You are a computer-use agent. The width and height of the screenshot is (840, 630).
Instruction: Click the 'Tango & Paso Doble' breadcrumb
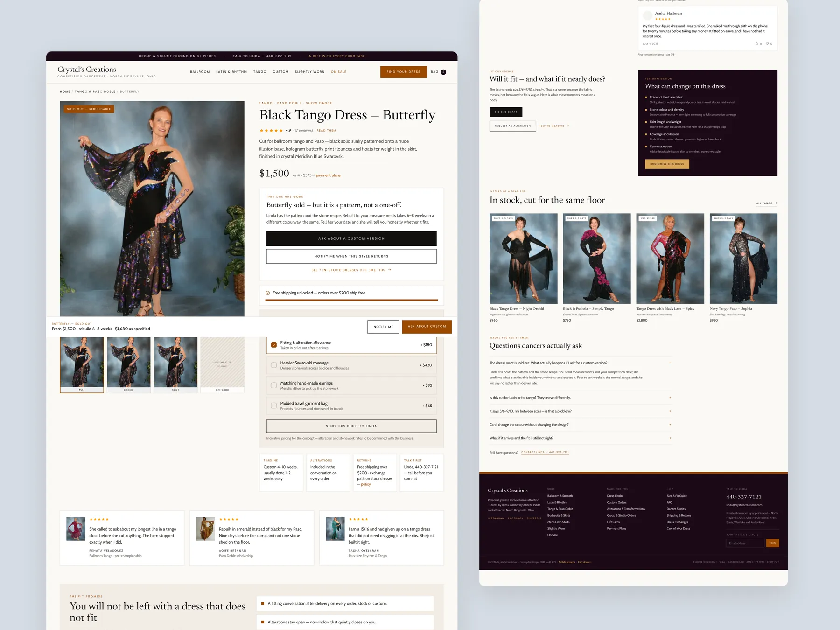pyautogui.click(x=95, y=91)
